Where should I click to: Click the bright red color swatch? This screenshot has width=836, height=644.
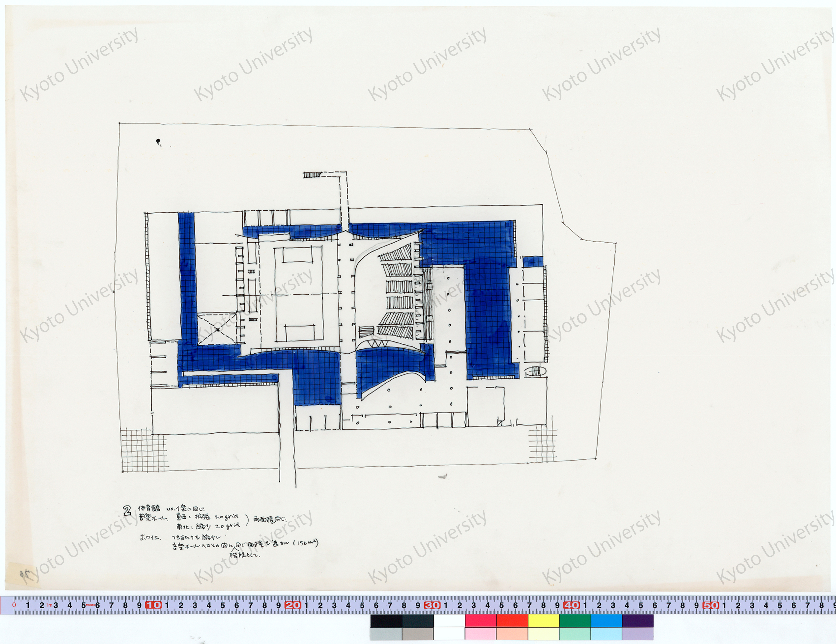(x=512, y=621)
